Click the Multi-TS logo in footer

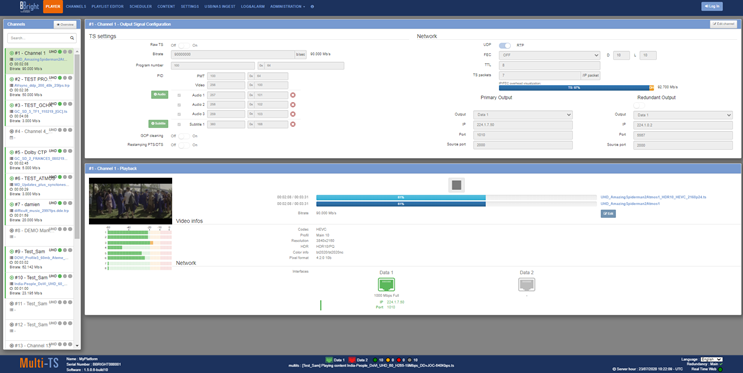(x=39, y=364)
